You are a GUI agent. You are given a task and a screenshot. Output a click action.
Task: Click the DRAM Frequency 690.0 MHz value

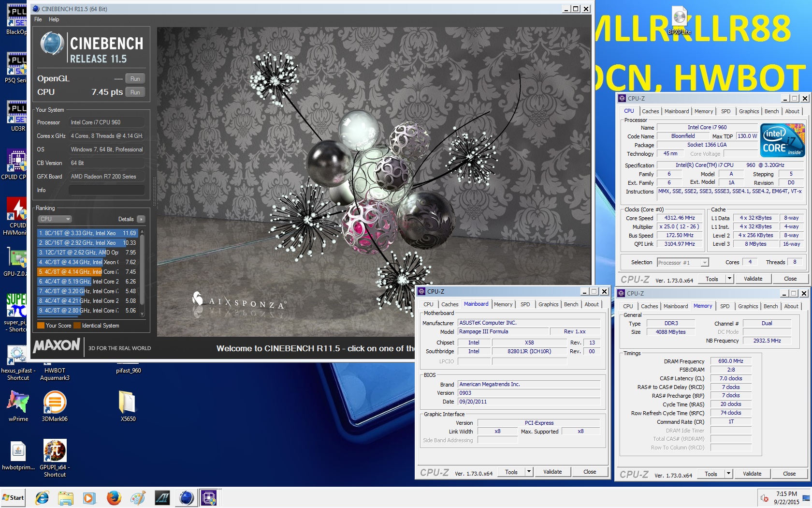730,361
